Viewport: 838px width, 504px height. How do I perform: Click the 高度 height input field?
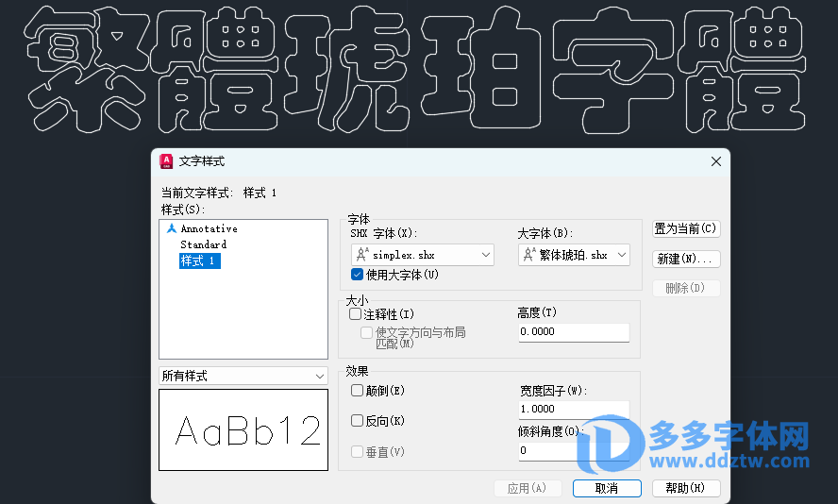click(x=573, y=332)
